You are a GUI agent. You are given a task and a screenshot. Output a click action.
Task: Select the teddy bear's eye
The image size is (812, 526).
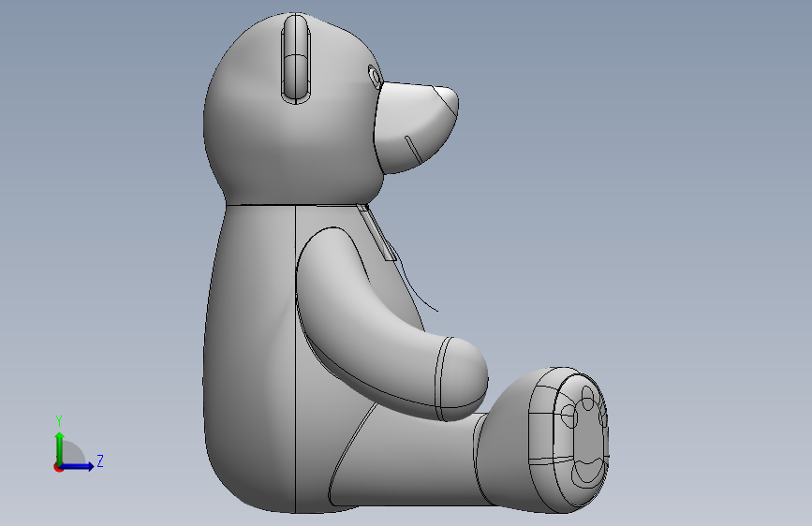[375, 77]
